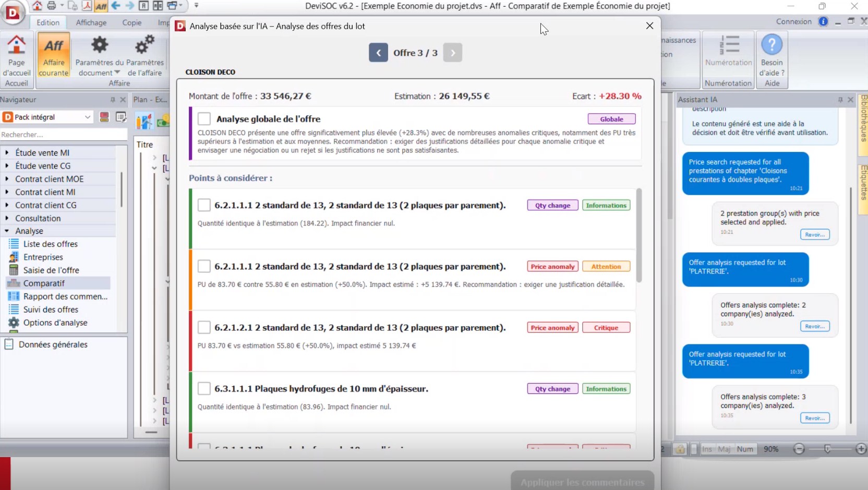Switch to the Affichage ribbon tab

pyautogui.click(x=91, y=22)
